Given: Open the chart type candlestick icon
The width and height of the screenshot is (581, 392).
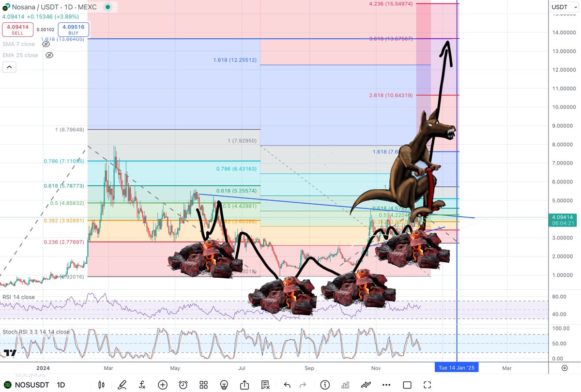Looking at the screenshot, I should [101, 385].
